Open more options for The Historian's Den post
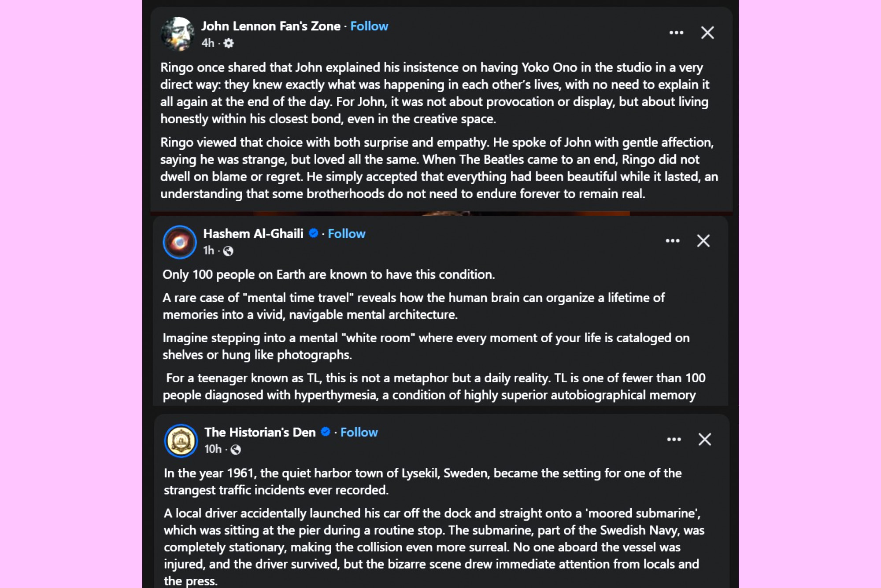This screenshot has height=588, width=881. (x=674, y=440)
